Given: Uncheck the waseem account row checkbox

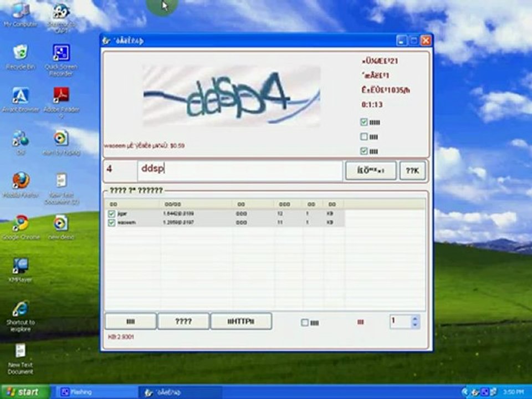Looking at the screenshot, I should point(111,223).
